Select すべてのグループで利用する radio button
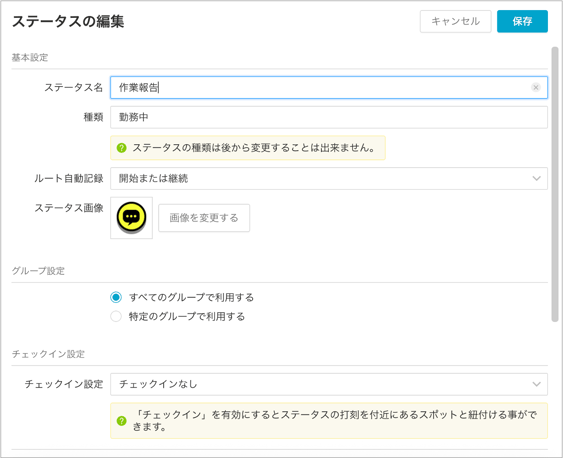The image size is (563, 458). tap(116, 297)
